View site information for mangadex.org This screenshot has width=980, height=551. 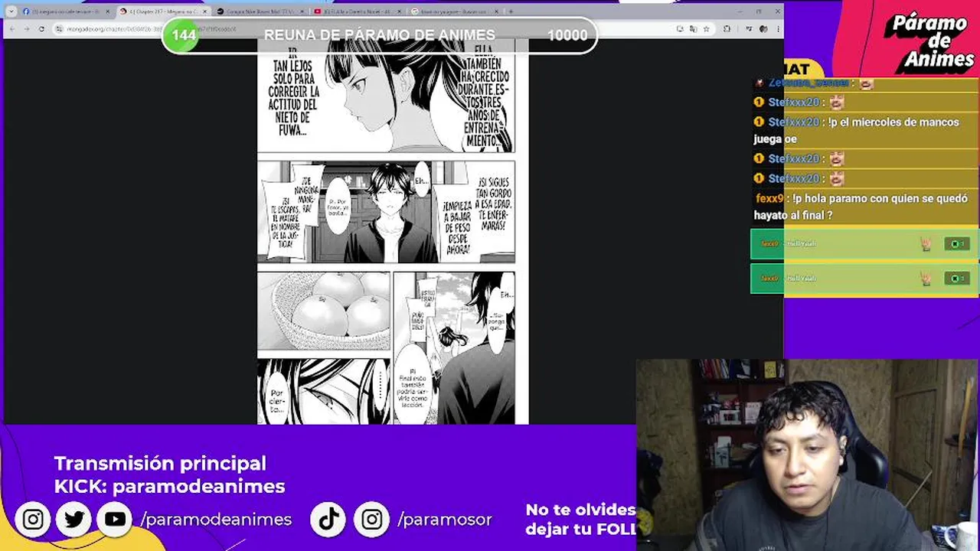[x=59, y=28]
